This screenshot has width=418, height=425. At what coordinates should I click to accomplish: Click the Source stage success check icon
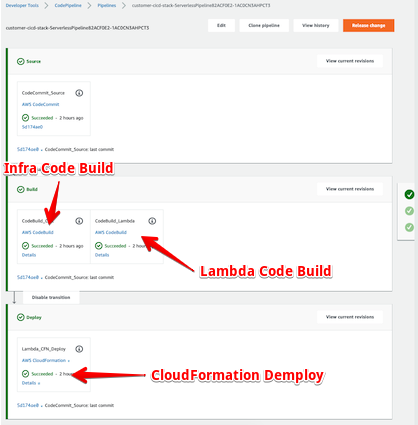pyautogui.click(x=21, y=61)
